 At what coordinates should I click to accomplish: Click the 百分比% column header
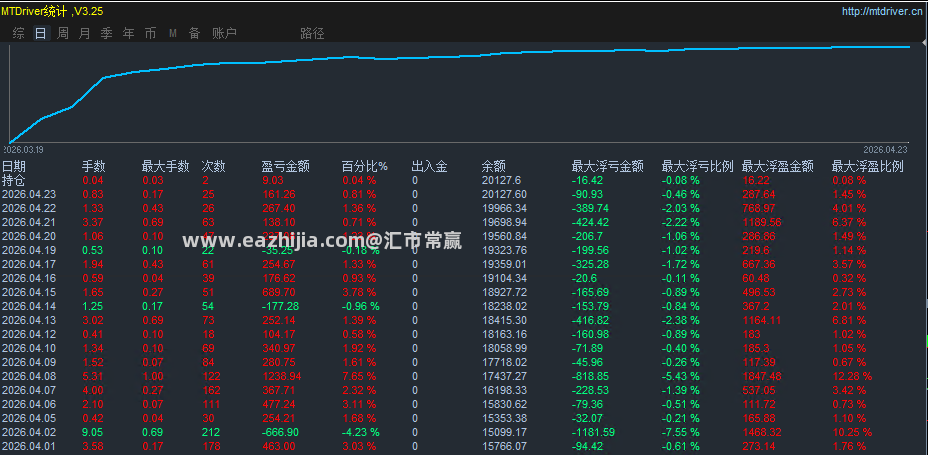coord(365,167)
